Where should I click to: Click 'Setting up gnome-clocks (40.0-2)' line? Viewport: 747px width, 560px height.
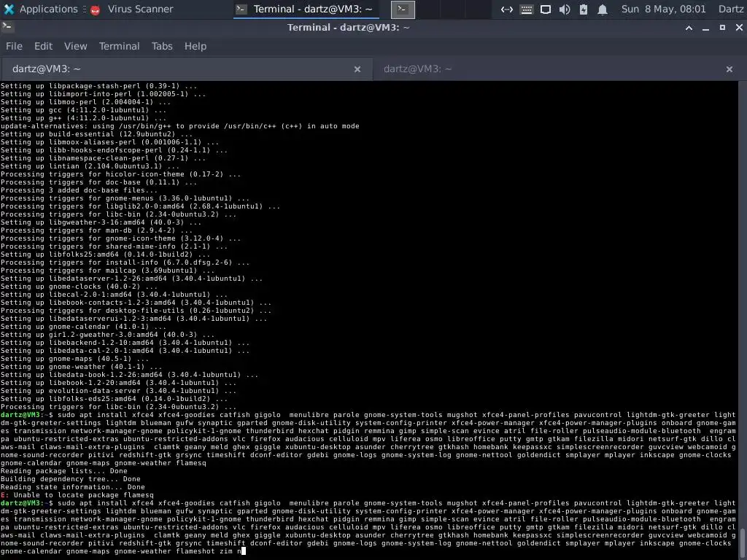click(79, 286)
